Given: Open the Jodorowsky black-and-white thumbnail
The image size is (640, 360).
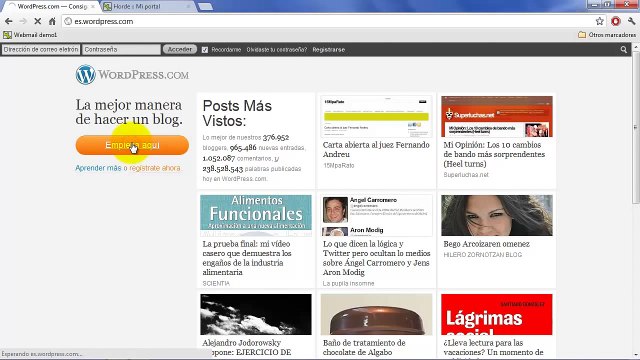Looking at the screenshot, I should pos(256,314).
